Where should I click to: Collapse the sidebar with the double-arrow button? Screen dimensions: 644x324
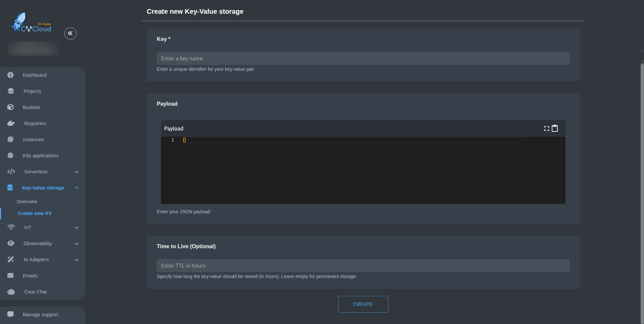[70, 34]
